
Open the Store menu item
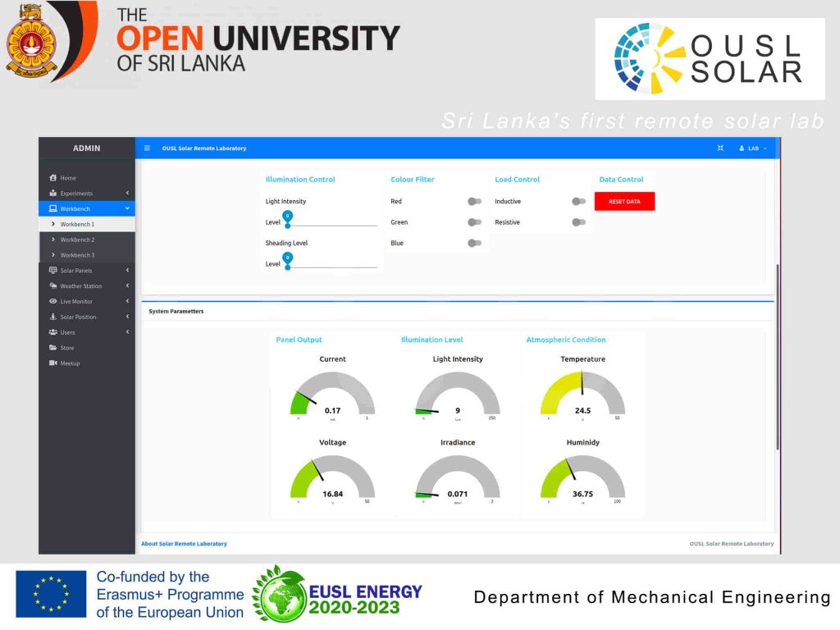87,348
